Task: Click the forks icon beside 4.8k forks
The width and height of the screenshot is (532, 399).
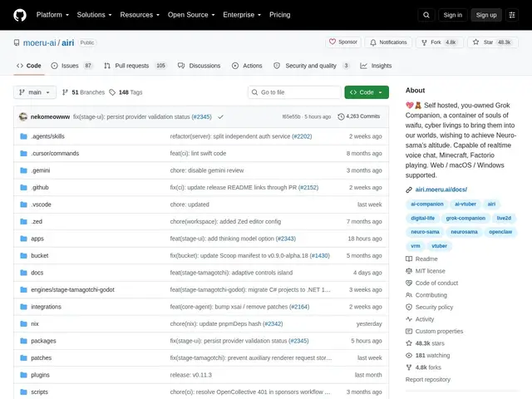Action: point(409,367)
